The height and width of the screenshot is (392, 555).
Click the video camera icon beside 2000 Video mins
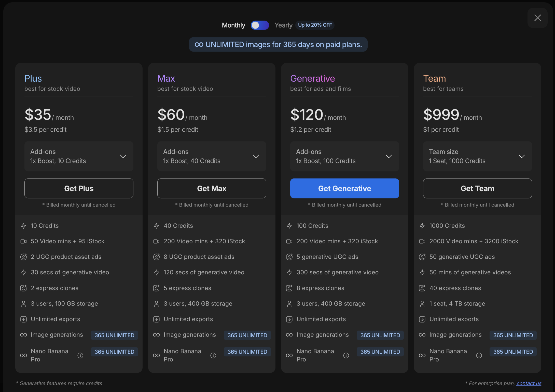pyautogui.click(x=422, y=241)
